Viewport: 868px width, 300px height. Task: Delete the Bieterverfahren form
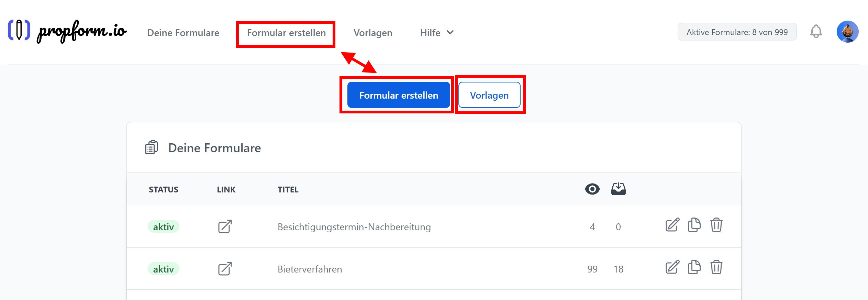pyautogui.click(x=716, y=267)
